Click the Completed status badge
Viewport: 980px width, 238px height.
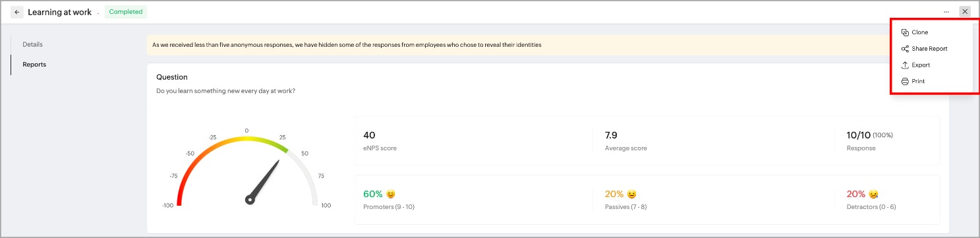coord(126,12)
